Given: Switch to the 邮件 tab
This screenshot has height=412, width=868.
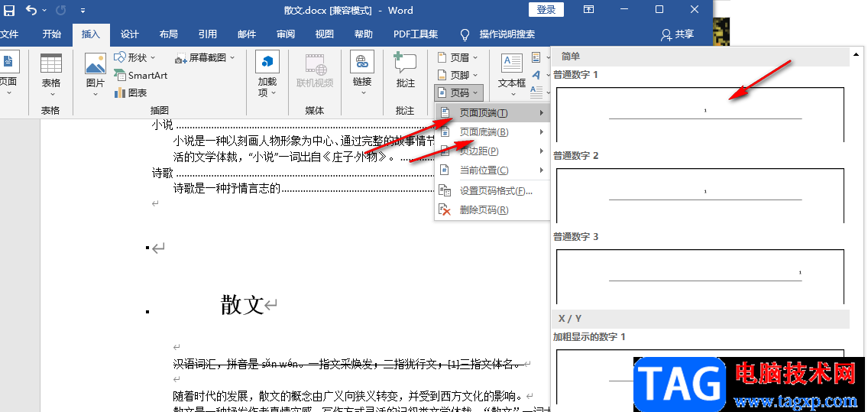Looking at the screenshot, I should [x=247, y=34].
